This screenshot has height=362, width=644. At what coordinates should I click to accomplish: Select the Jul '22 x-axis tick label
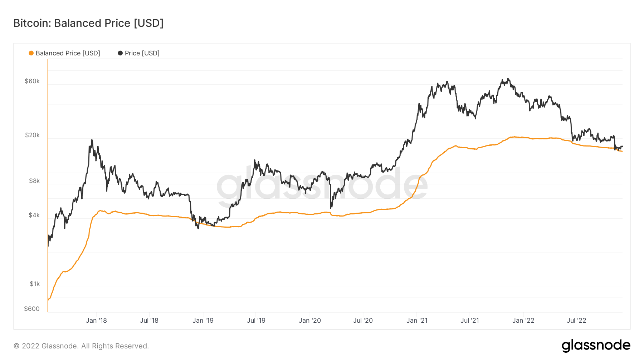[x=576, y=321]
